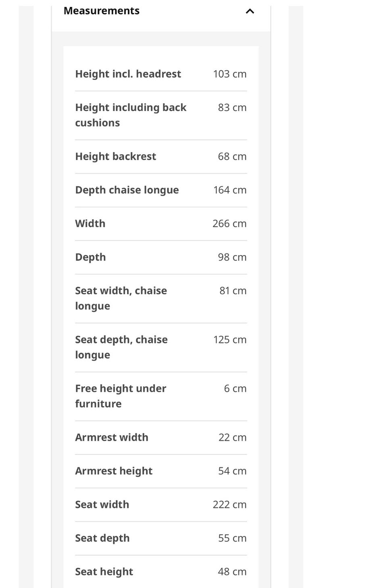Viewport: 387px width, 588px height.
Task: Select the 164 cm chaise depth value
Action: click(x=230, y=190)
